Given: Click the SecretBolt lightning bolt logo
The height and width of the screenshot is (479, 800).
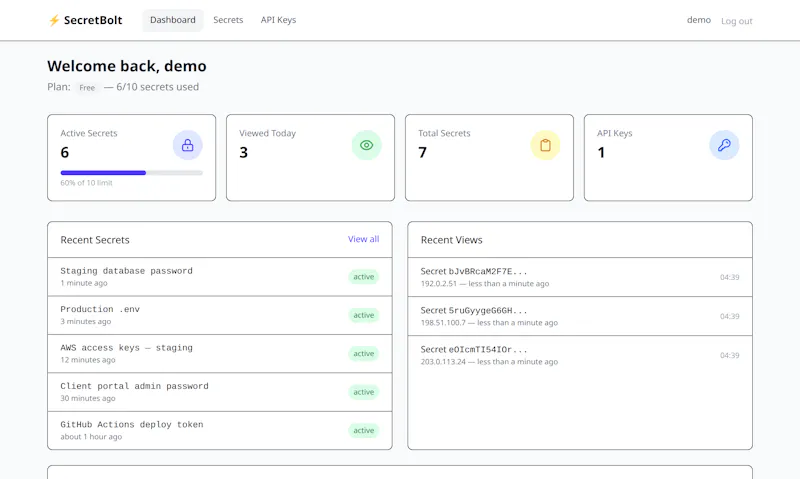Looking at the screenshot, I should tap(54, 20).
